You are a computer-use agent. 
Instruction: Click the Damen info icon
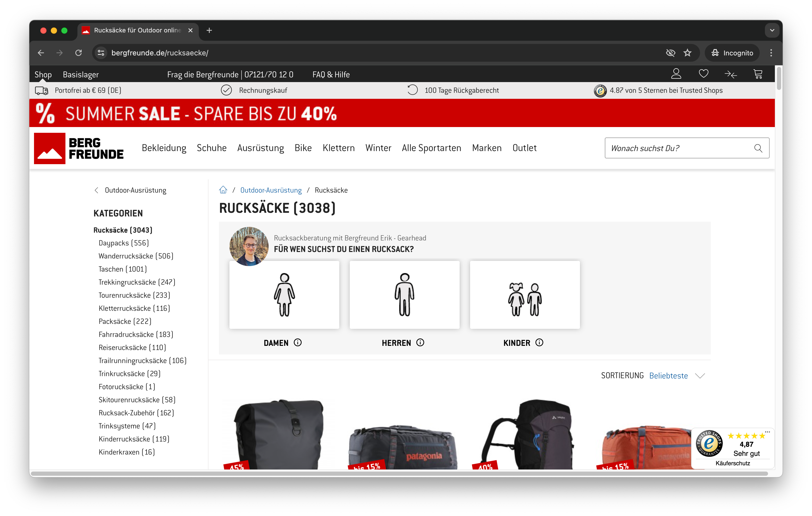297,342
